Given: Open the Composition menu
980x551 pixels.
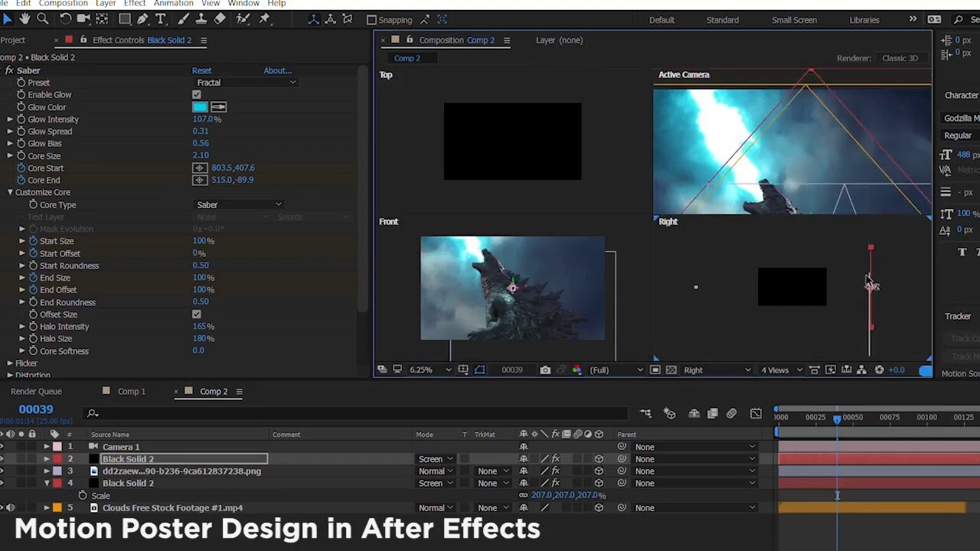Looking at the screenshot, I should pyautogui.click(x=62, y=3).
